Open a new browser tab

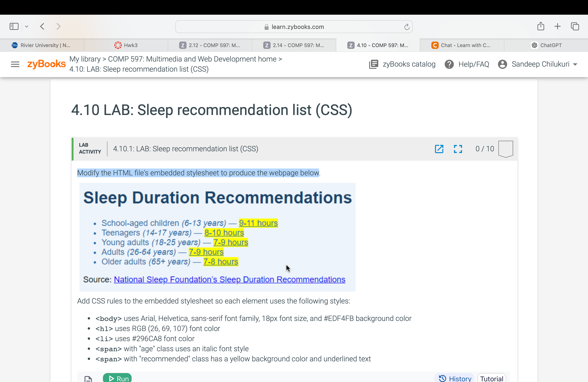(x=557, y=26)
